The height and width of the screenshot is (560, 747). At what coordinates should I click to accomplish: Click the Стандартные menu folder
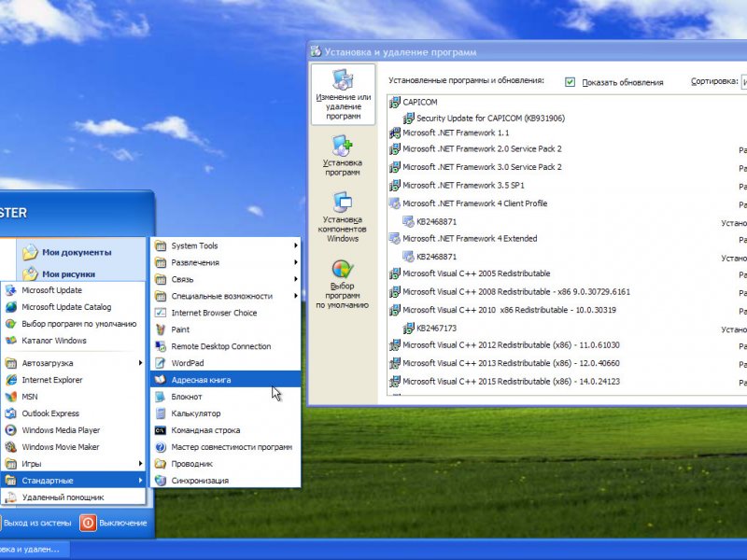(x=74, y=481)
